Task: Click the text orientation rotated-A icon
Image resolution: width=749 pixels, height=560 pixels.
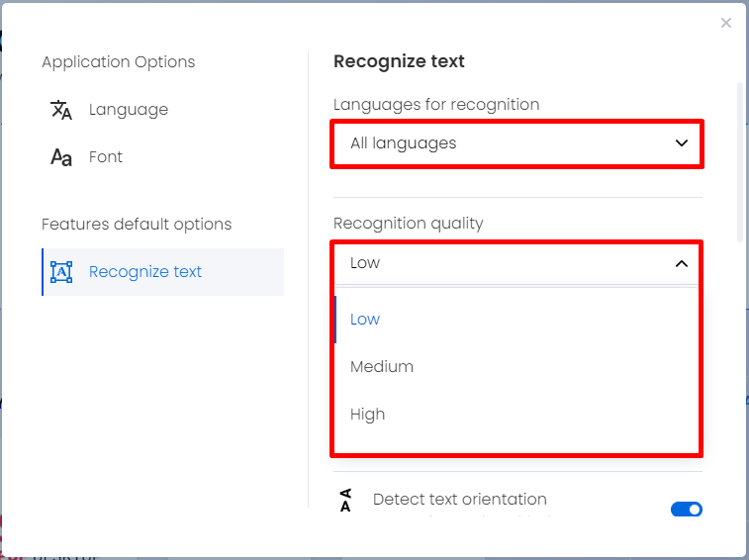Action: point(345,500)
